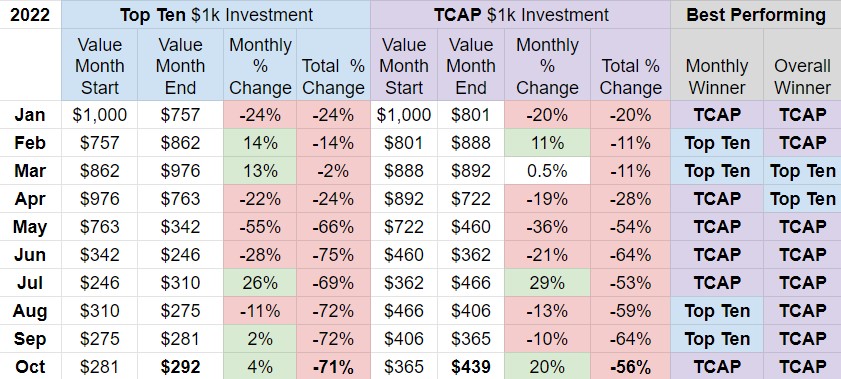841x379 pixels.
Task: Click the -71% Top Ten total change cell
Action: click(x=333, y=367)
